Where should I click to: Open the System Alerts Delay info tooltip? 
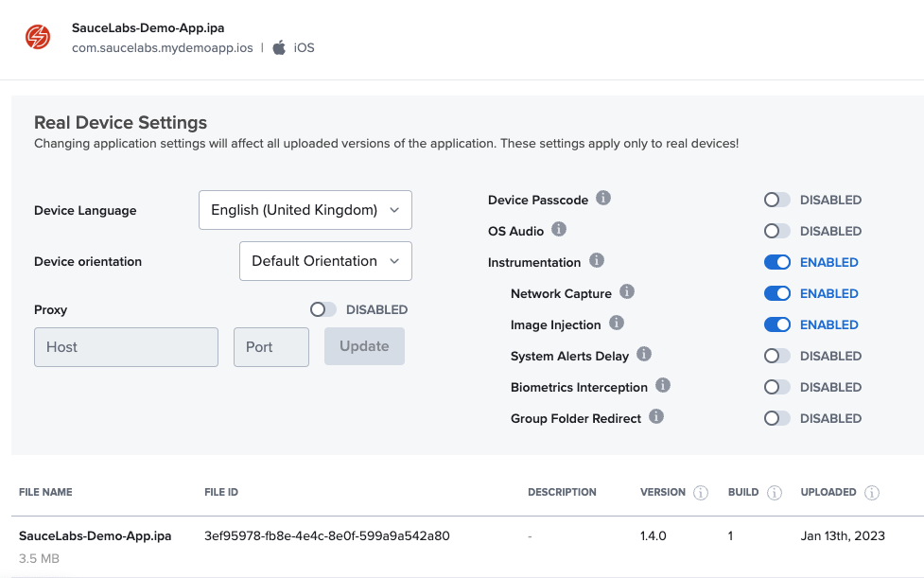(644, 356)
